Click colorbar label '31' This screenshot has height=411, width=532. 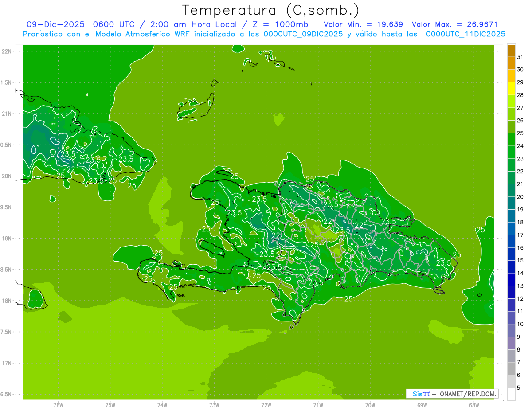coord(520,57)
